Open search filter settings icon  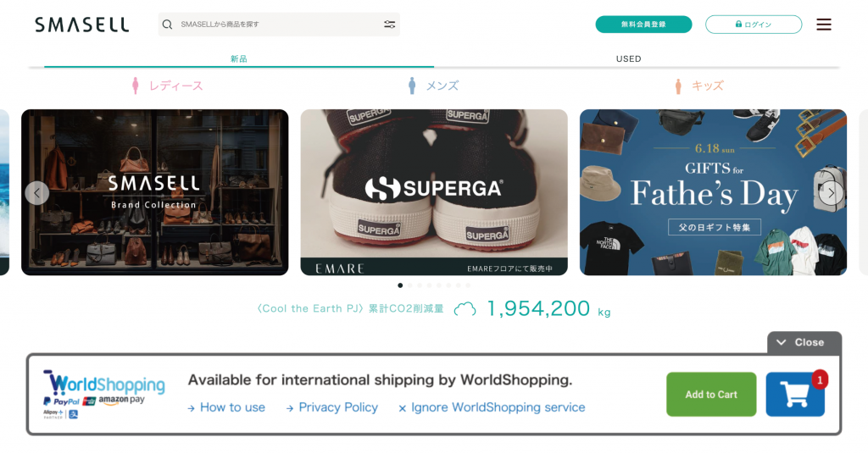coord(390,25)
